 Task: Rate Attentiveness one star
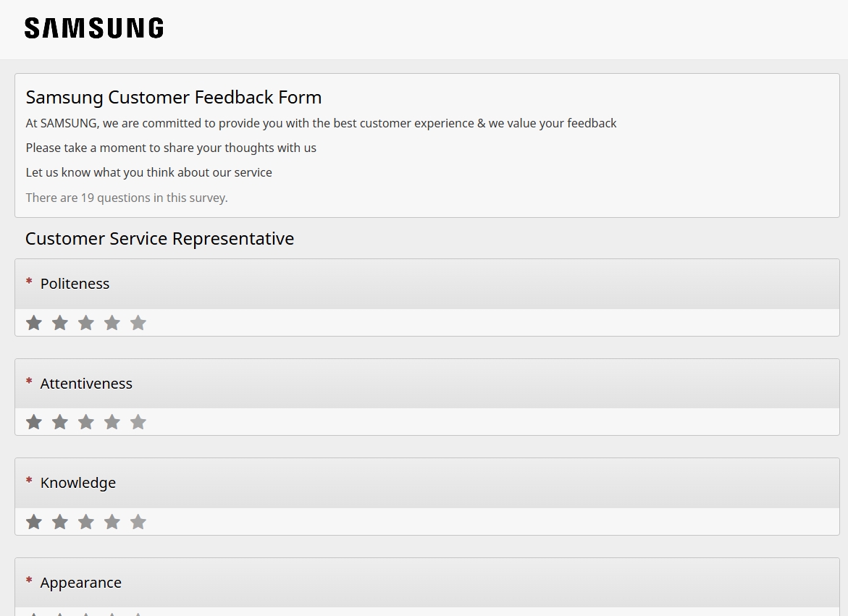coord(34,422)
